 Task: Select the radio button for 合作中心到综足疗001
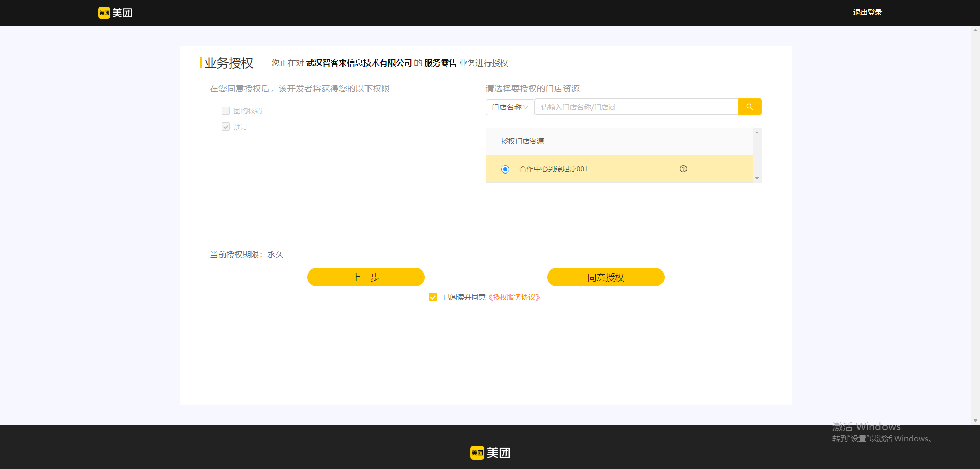(x=505, y=169)
